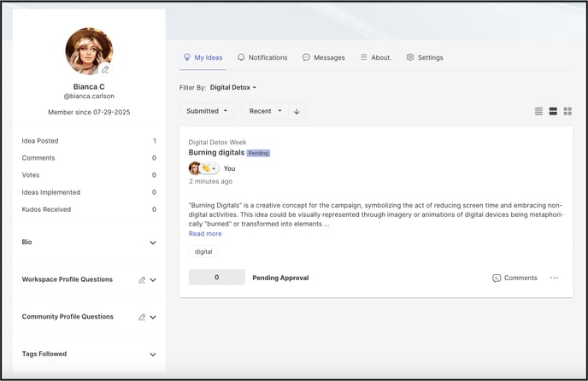Toggle the sort direction arrow
Screen dimensions: 588x381
297,111
